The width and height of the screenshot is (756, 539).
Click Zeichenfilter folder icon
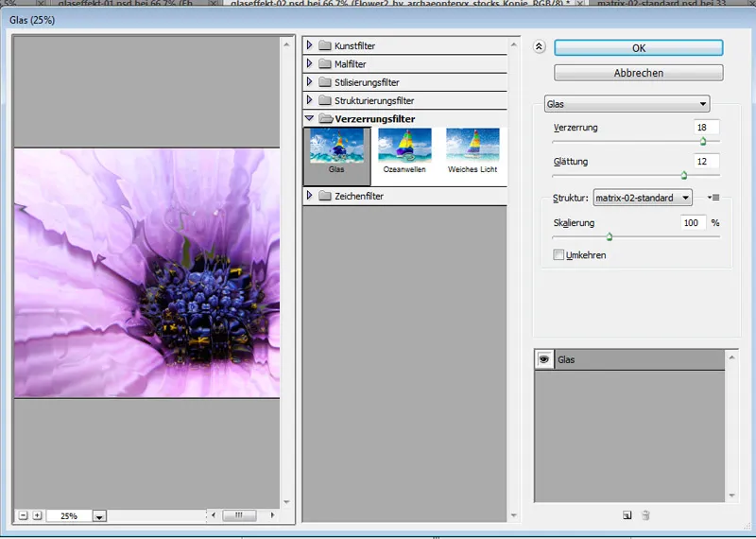tap(325, 196)
